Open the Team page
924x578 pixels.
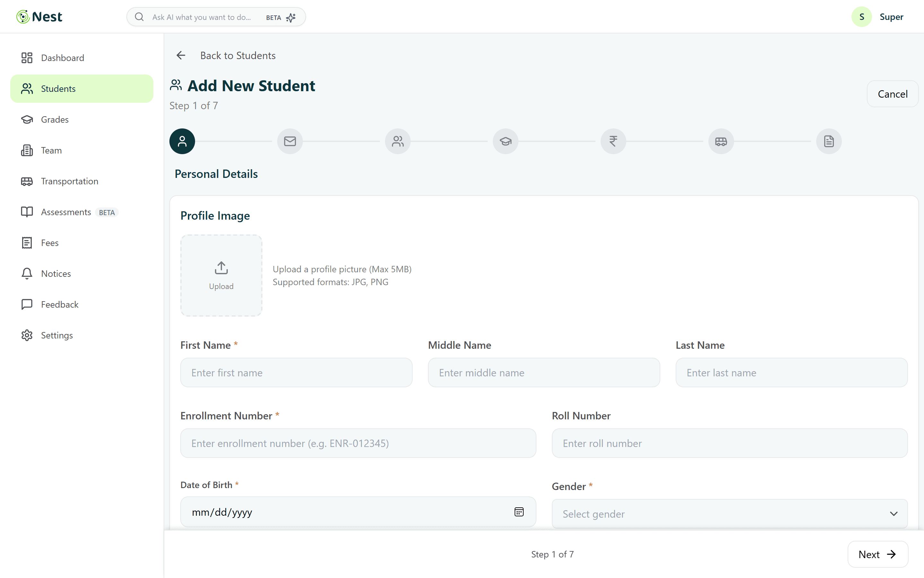[82, 150]
